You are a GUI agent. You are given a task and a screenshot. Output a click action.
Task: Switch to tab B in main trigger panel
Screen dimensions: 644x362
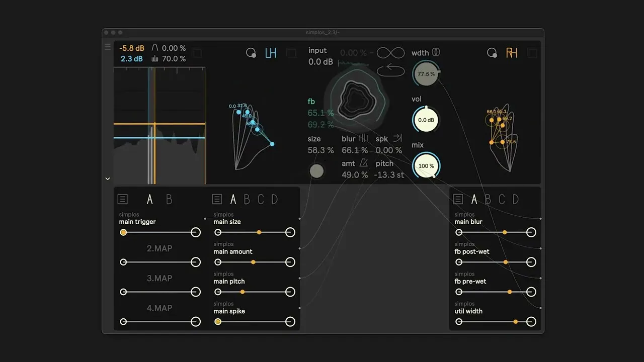169,200
